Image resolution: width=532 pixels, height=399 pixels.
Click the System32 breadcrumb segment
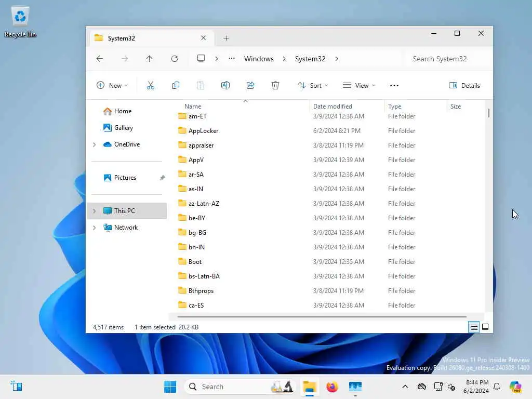point(310,59)
